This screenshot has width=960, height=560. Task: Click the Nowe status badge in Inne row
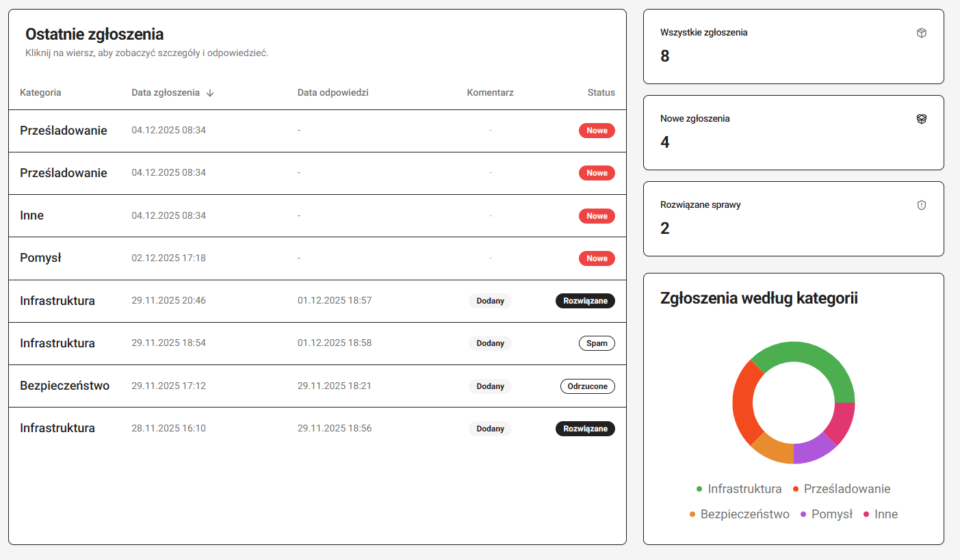tap(597, 216)
